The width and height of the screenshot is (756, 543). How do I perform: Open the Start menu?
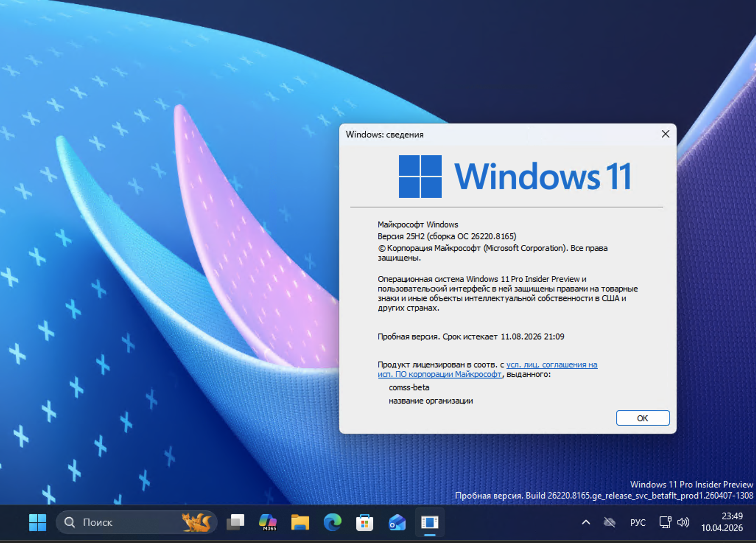click(37, 522)
